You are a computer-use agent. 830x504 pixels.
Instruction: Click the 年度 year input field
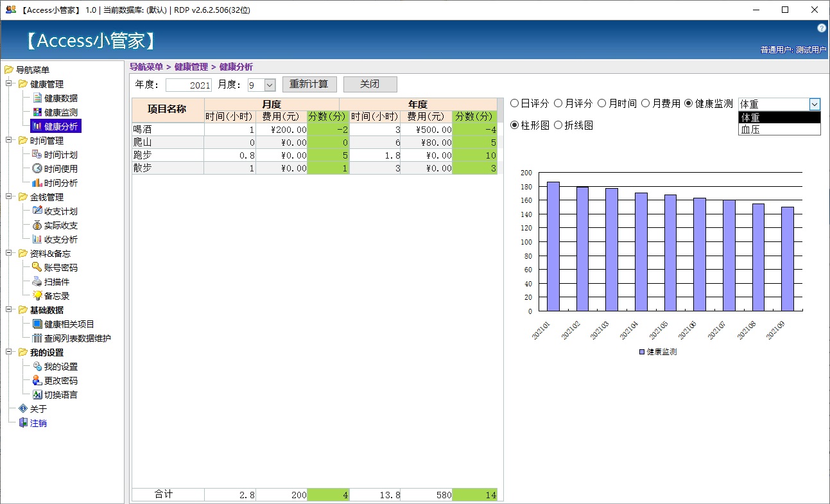[x=189, y=85]
